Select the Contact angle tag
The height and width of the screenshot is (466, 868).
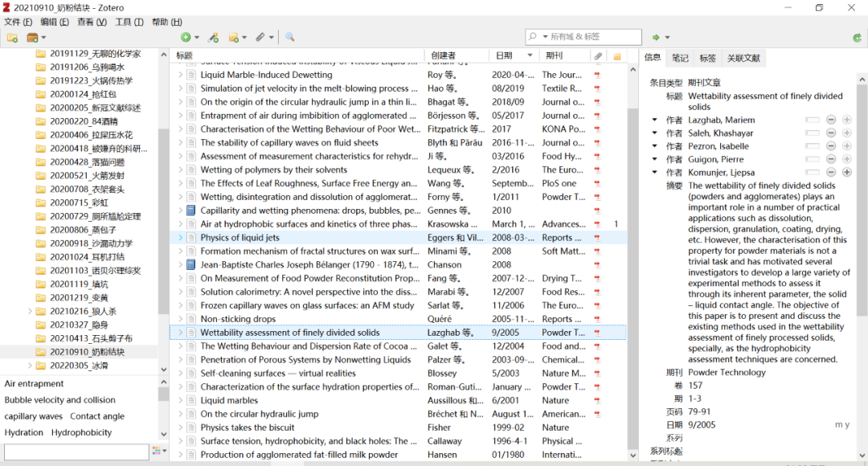click(x=97, y=416)
